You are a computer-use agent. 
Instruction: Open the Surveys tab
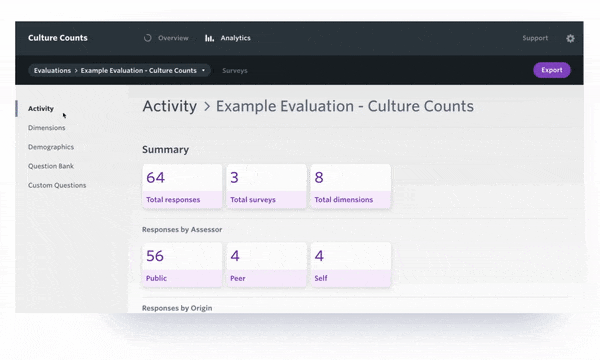tap(235, 71)
